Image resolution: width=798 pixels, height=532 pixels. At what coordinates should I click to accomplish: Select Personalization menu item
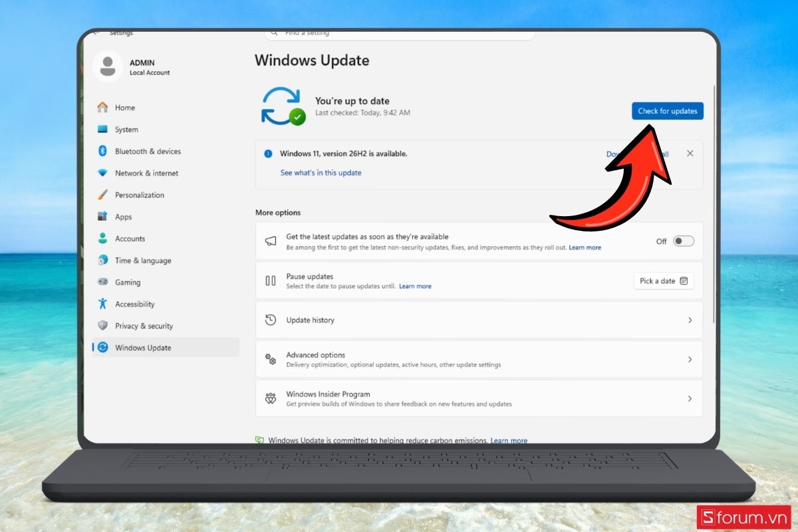(x=166, y=195)
